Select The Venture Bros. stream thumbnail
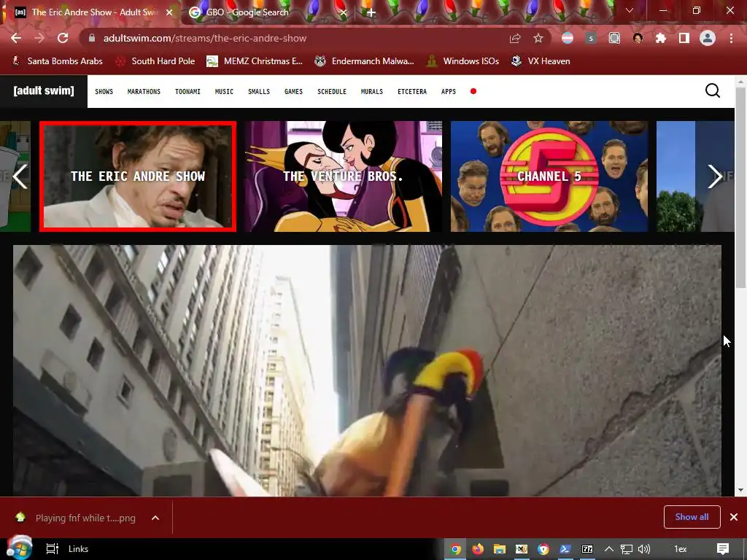This screenshot has width=747, height=560. pos(344,176)
